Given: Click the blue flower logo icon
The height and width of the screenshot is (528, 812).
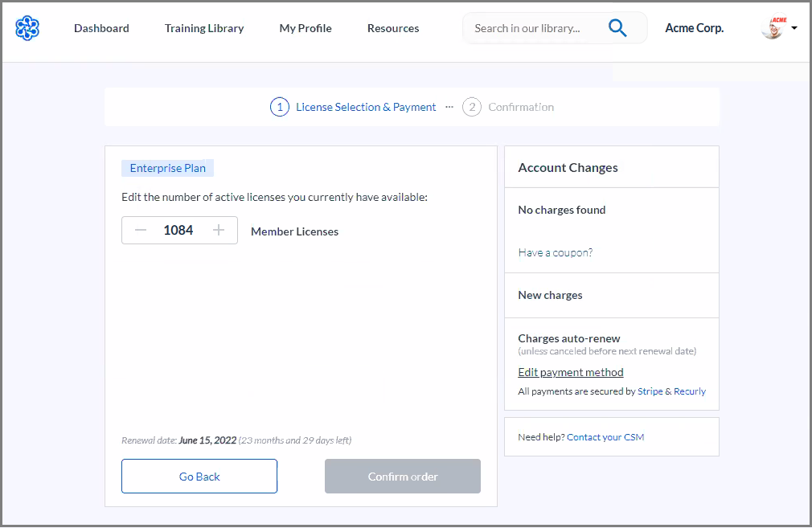Looking at the screenshot, I should click(27, 28).
